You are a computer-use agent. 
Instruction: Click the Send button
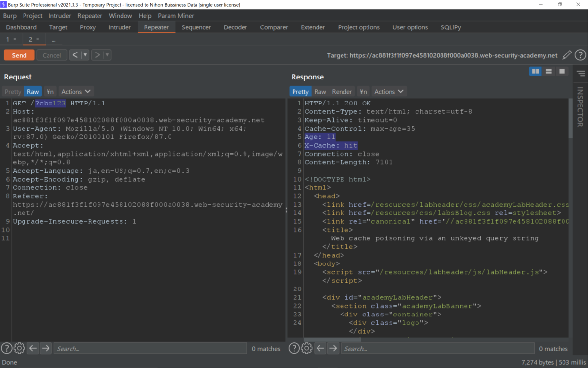coord(19,55)
